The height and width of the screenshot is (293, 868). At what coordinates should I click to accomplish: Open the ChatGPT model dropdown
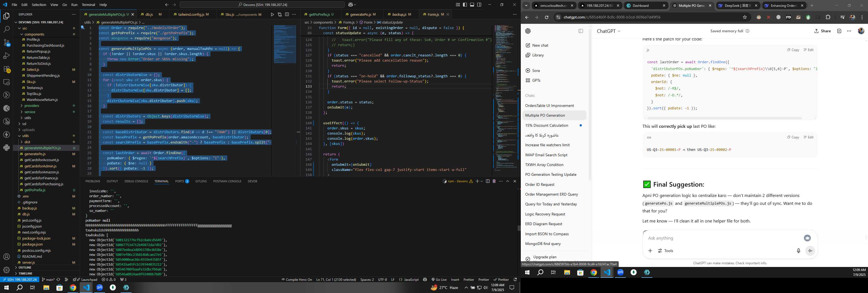[608, 31]
